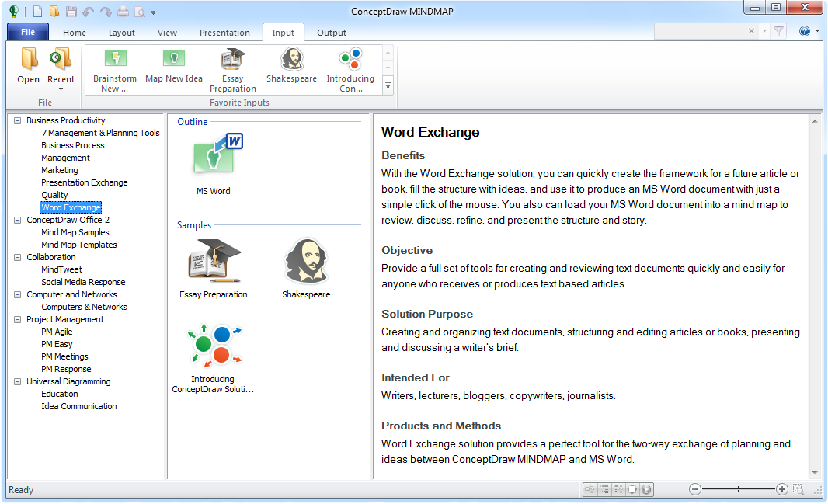Select 7 Management & Planning Tools
Image resolution: width=828 pixels, height=504 pixels.
[100, 133]
